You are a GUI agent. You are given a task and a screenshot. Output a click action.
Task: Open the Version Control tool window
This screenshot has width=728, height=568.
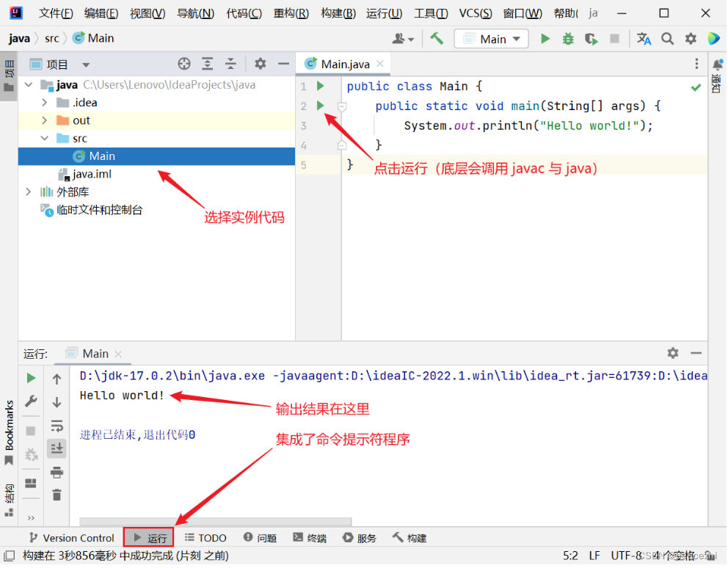[71, 538]
